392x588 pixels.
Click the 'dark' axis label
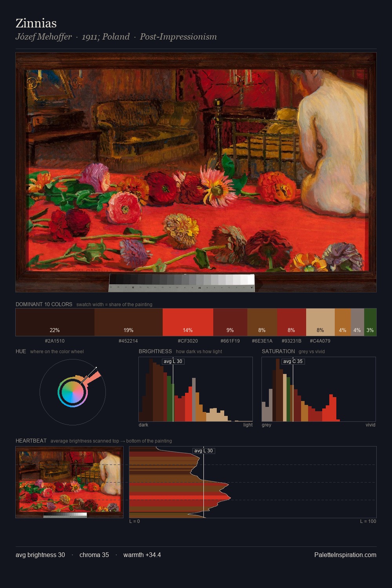tap(143, 425)
